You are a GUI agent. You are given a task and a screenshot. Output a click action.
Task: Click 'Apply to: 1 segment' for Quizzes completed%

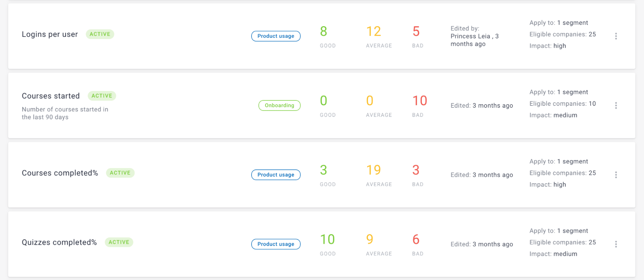click(559, 231)
